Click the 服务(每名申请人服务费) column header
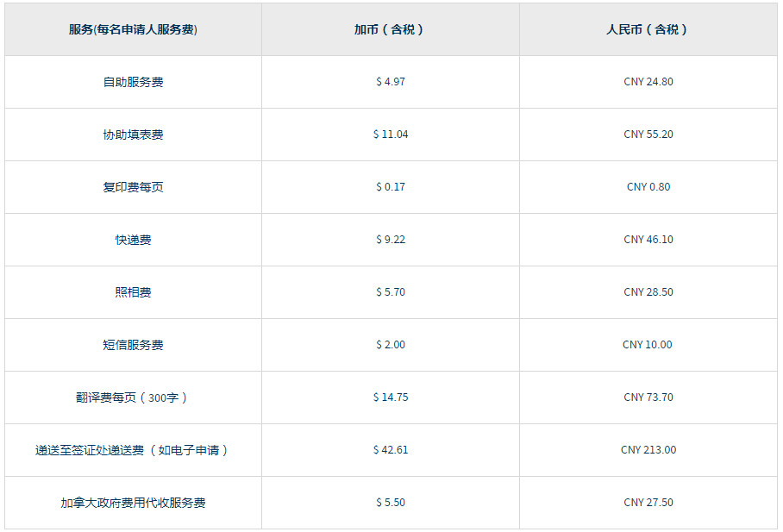The image size is (783, 532). point(131,28)
